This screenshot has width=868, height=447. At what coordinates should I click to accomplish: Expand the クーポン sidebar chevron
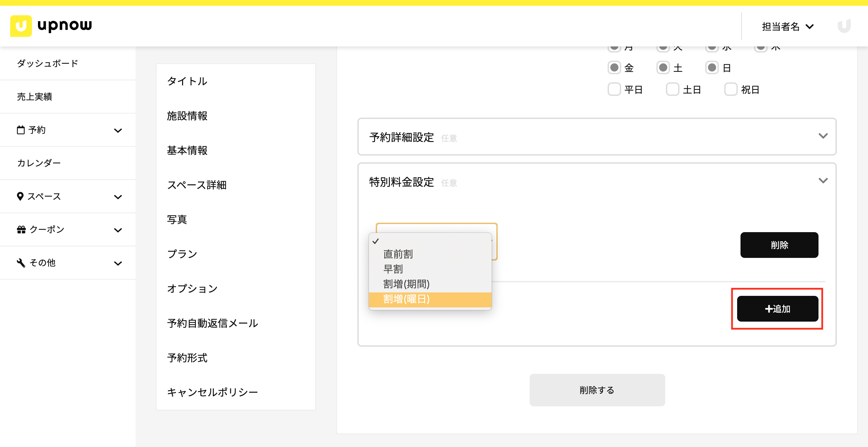click(x=118, y=230)
